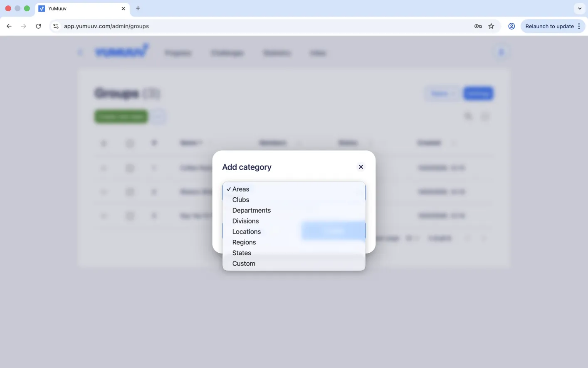
Task: Choose Clubs from the category list
Action: click(x=294, y=200)
